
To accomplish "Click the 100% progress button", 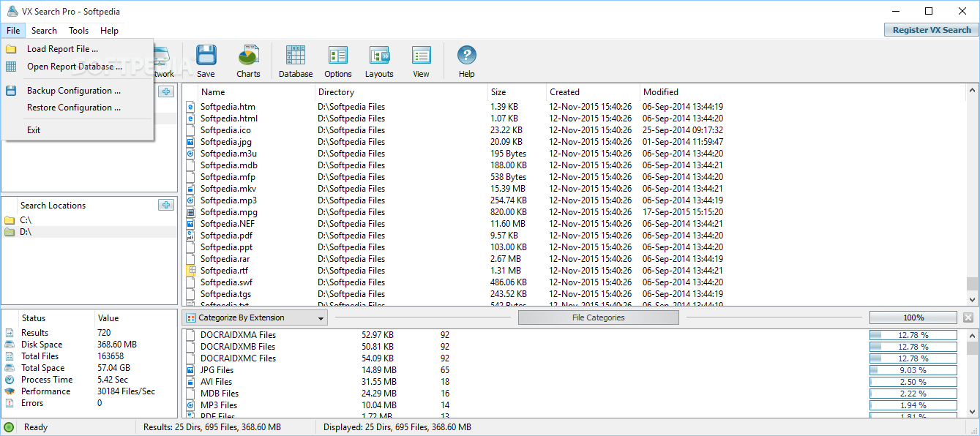I will pos(913,317).
